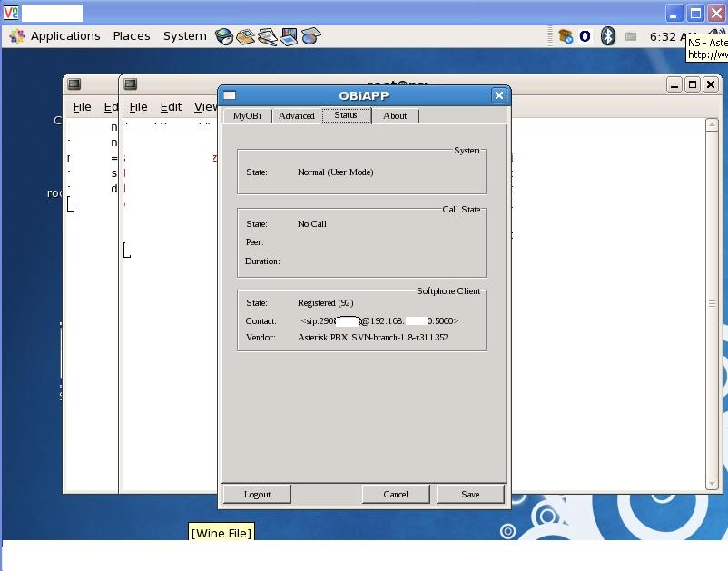Select the Status tab
Viewport: 728px width, 571px height.
346,115
